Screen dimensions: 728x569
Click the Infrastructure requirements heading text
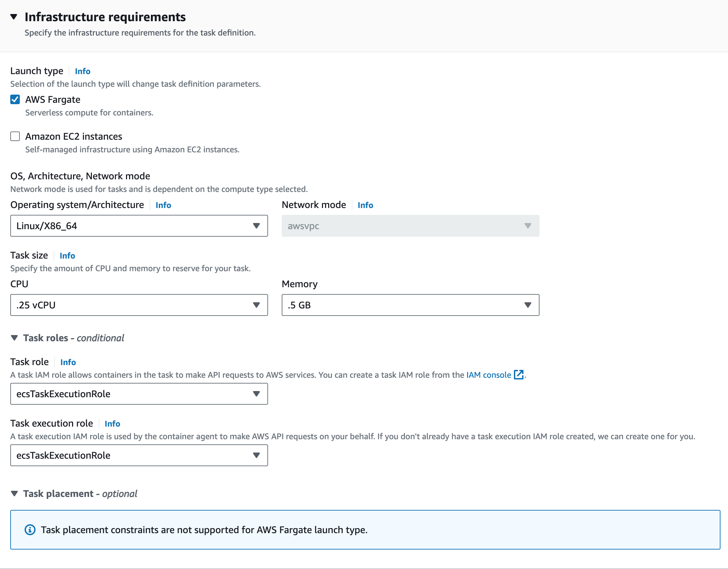click(x=105, y=17)
